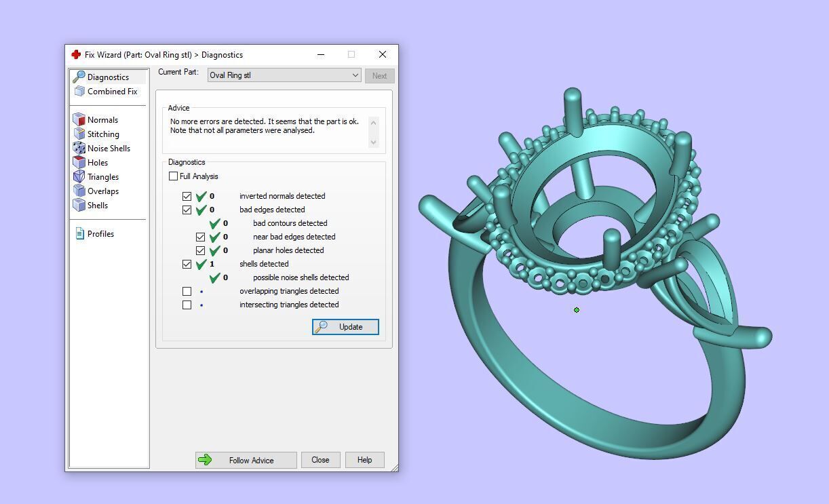Click the 'inverted normals detected' text
The height and width of the screenshot is (504, 829).
(282, 196)
